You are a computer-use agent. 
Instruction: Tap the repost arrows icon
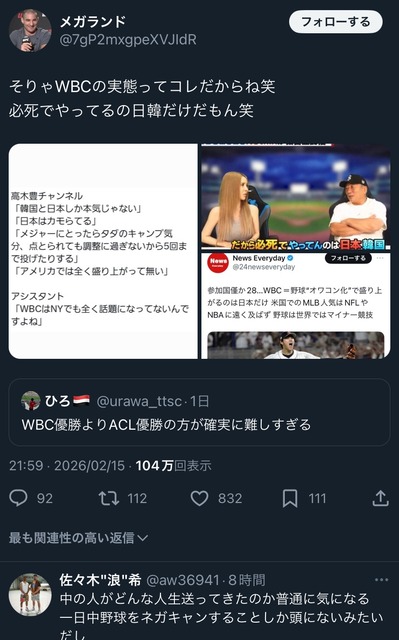(x=109, y=498)
